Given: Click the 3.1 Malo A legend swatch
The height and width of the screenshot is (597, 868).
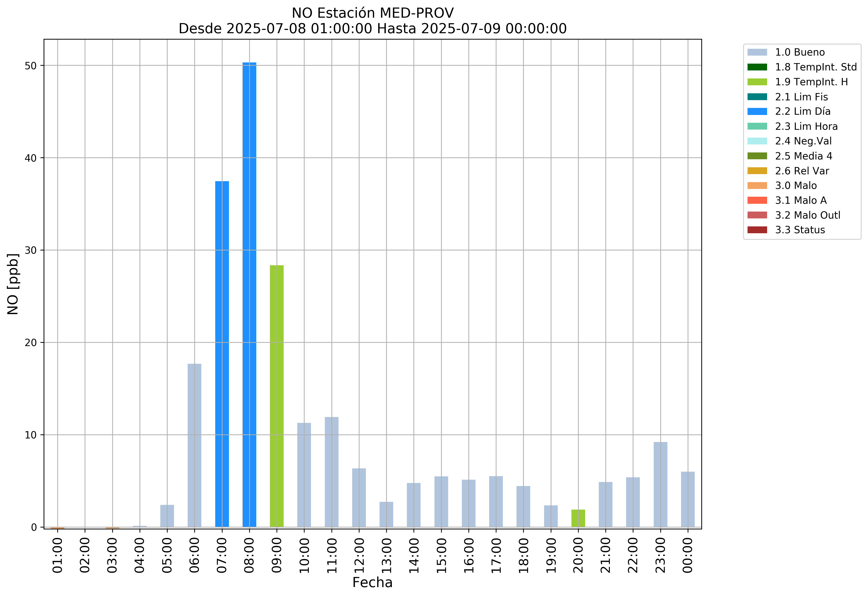Looking at the screenshot, I should (x=757, y=200).
